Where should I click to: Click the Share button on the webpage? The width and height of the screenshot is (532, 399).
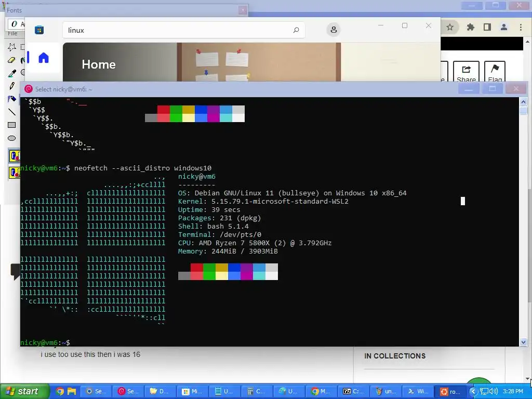point(466,72)
